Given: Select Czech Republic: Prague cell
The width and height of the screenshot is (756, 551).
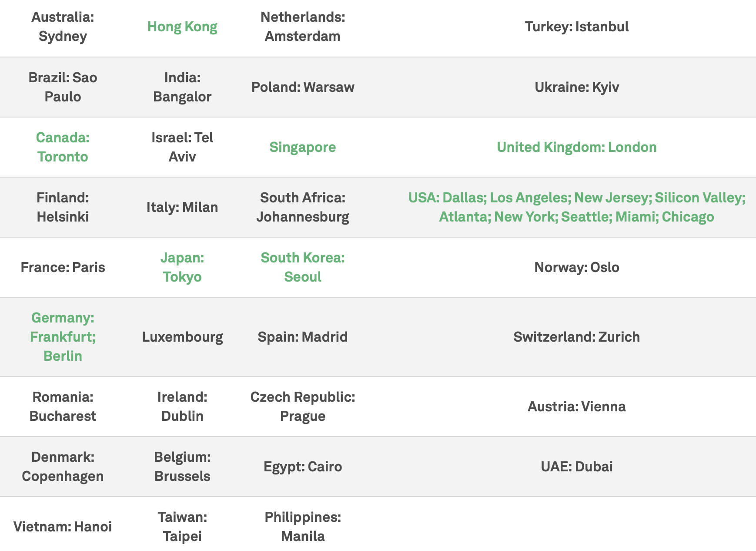Looking at the screenshot, I should click(303, 407).
